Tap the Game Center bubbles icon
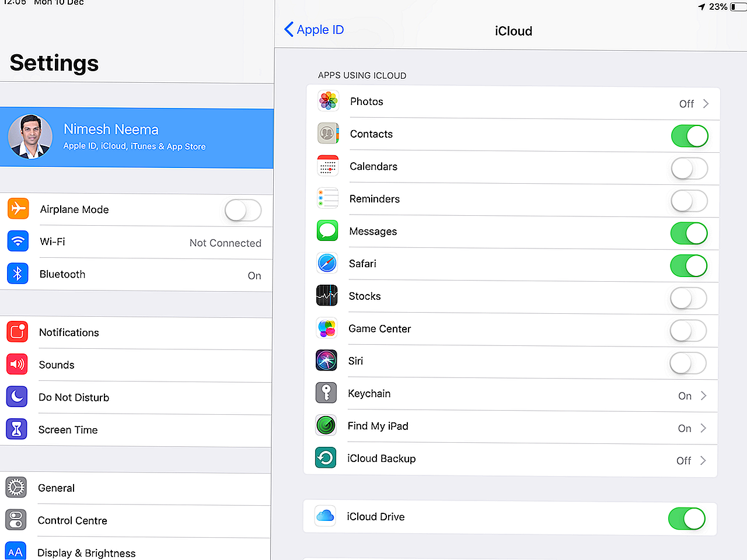This screenshot has height=560, width=747. (x=327, y=328)
